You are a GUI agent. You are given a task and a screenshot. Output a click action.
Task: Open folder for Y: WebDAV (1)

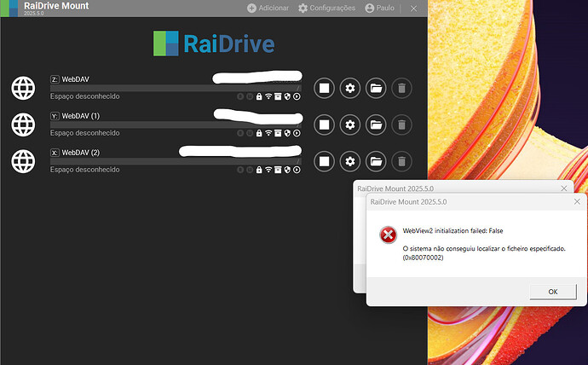[x=376, y=125]
